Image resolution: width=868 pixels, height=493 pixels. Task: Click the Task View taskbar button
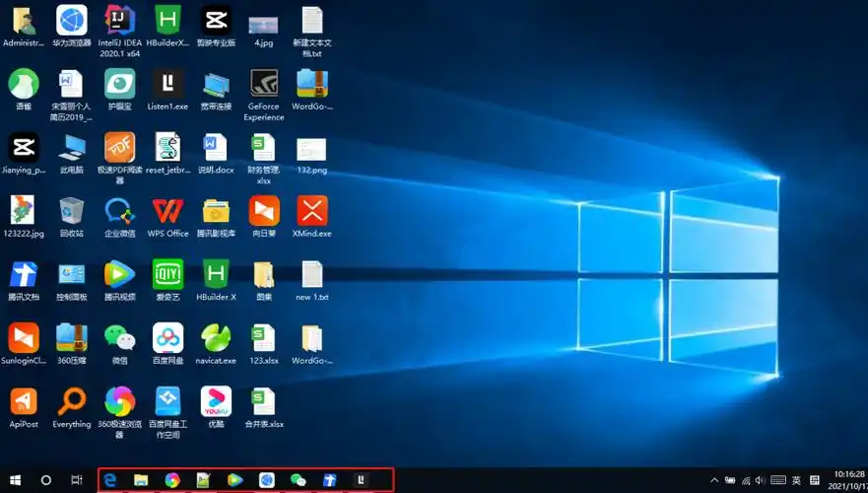pyautogui.click(x=77, y=480)
